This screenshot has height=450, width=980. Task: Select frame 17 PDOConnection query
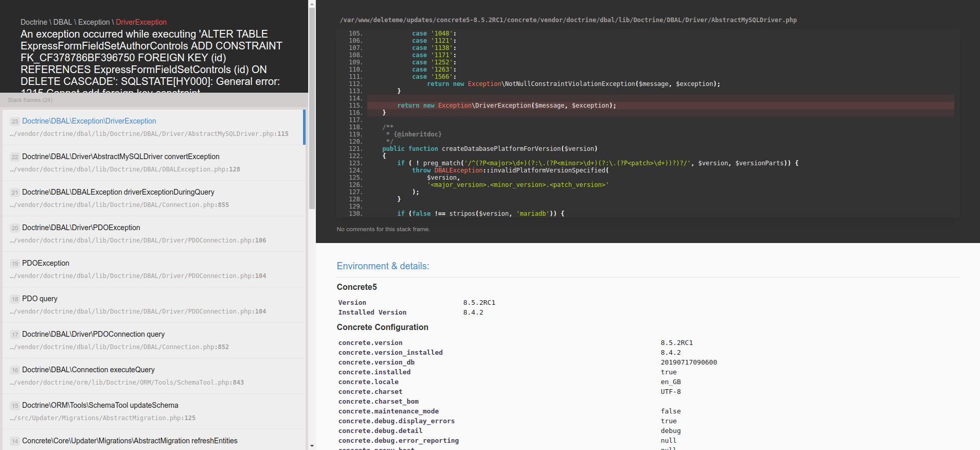click(x=154, y=340)
